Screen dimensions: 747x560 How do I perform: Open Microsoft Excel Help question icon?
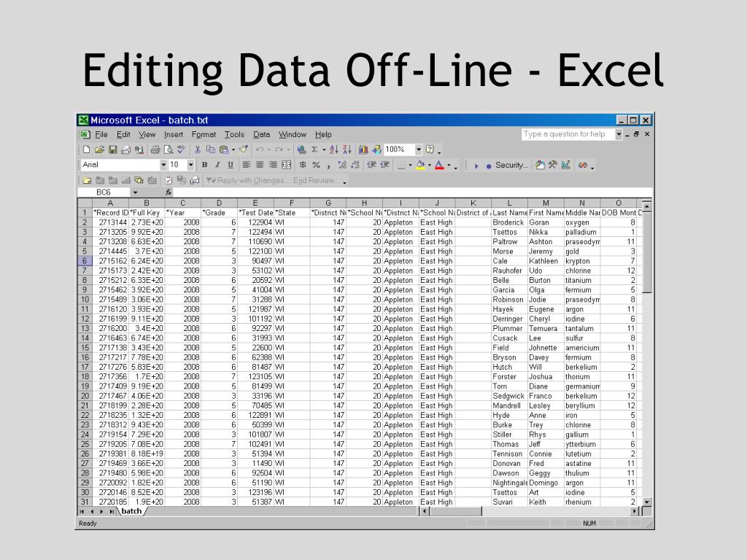click(430, 150)
